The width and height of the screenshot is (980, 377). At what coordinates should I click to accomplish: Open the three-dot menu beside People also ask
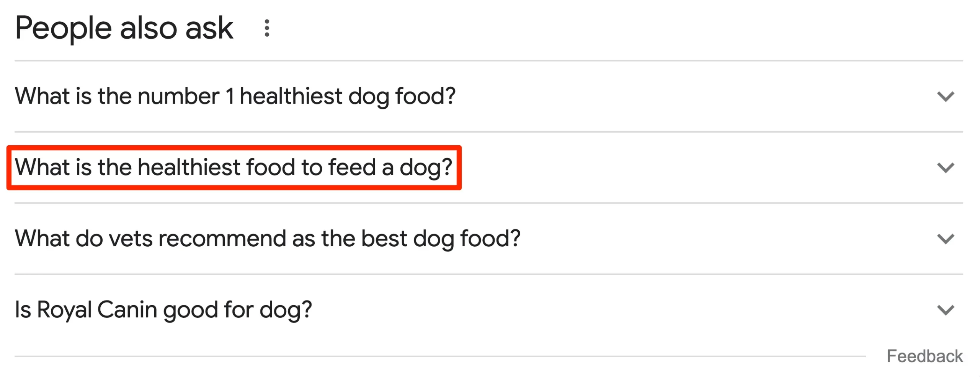point(267,28)
